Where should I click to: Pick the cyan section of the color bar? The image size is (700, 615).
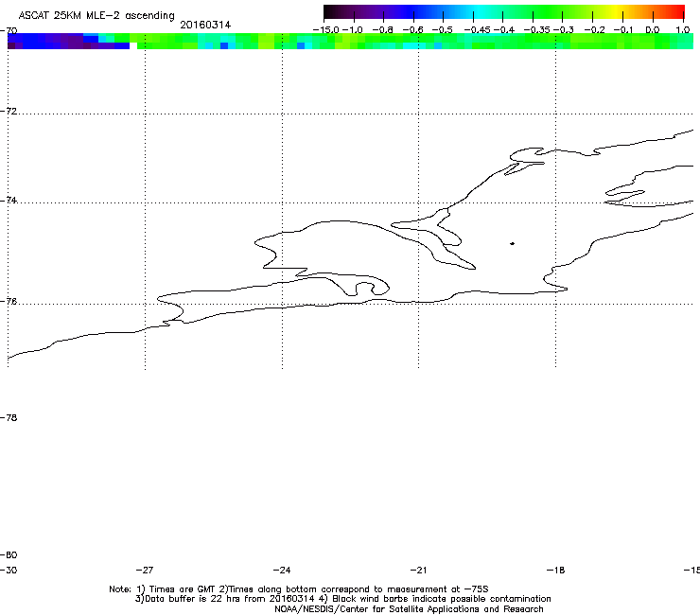pyautogui.click(x=477, y=11)
